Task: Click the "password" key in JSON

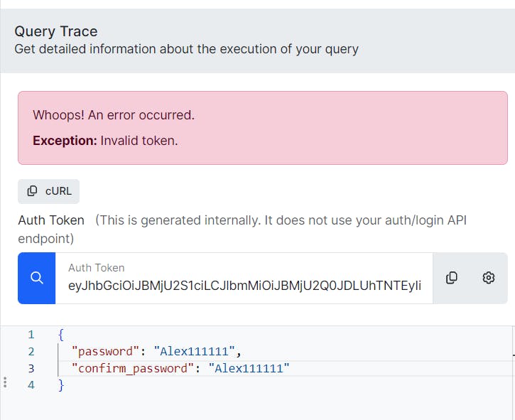Action: click(102, 351)
